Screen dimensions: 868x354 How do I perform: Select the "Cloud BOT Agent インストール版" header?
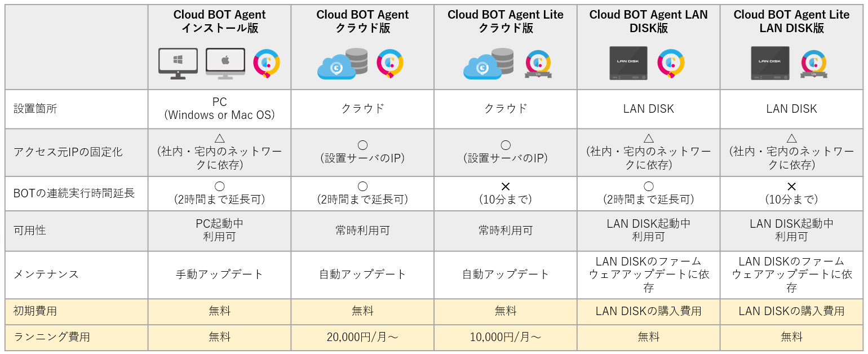coord(219,21)
